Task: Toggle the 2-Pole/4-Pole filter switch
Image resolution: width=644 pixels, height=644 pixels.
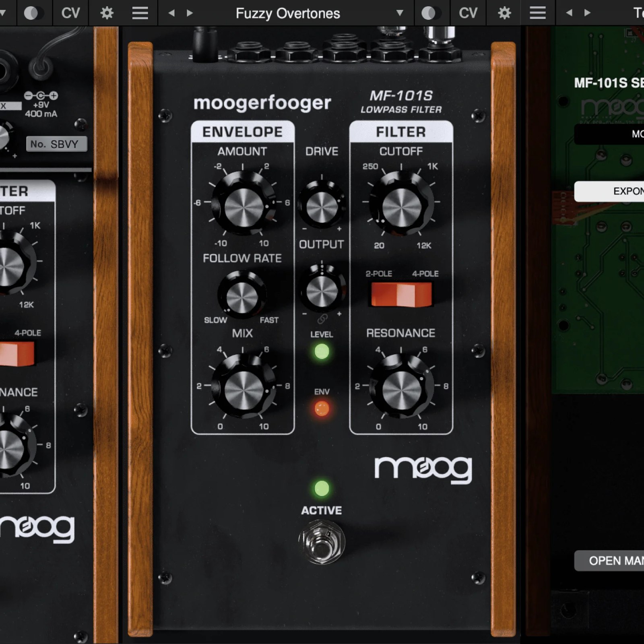Action: 401,295
